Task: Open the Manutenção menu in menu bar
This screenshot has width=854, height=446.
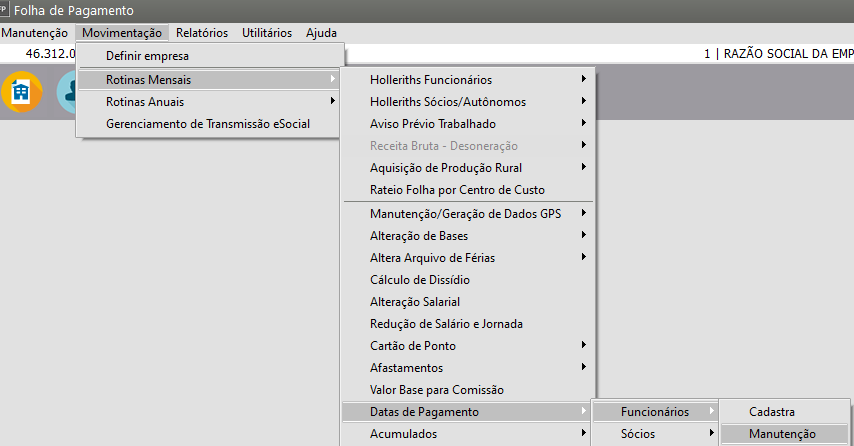Action: (34, 33)
